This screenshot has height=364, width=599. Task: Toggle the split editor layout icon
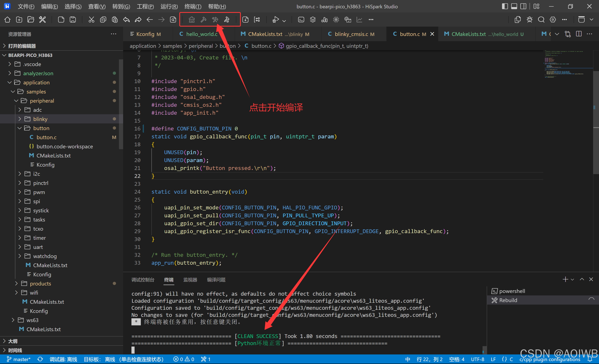[x=523, y=6]
